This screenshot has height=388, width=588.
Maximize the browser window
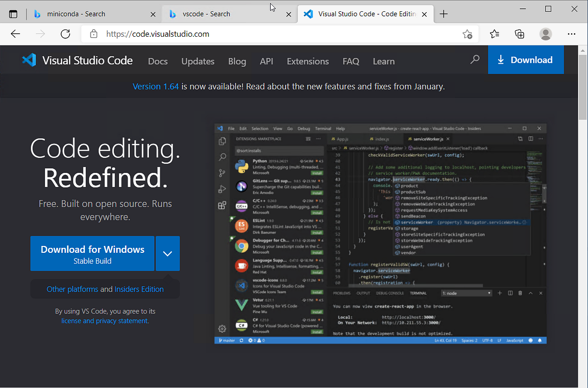point(548,9)
